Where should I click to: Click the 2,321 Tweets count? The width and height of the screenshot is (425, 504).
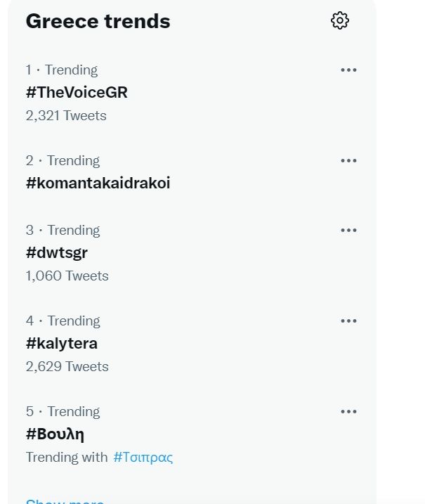click(x=66, y=115)
